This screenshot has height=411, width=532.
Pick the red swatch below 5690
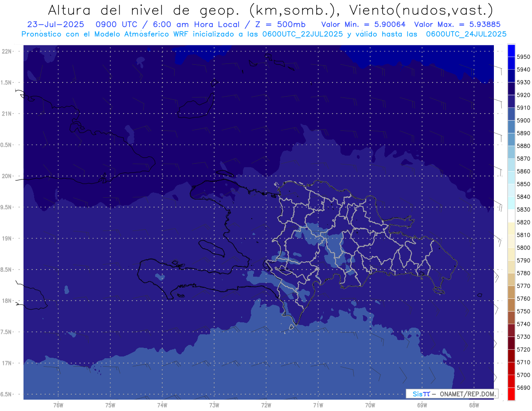[511, 394]
